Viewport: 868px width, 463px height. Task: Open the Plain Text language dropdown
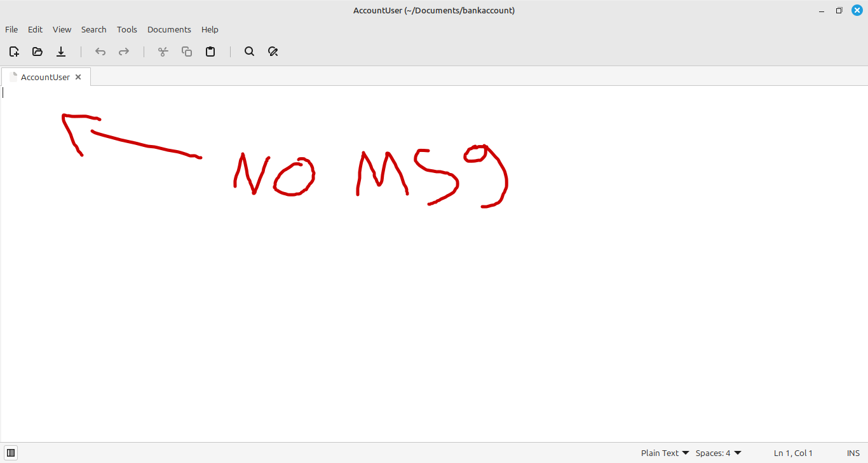pos(665,453)
